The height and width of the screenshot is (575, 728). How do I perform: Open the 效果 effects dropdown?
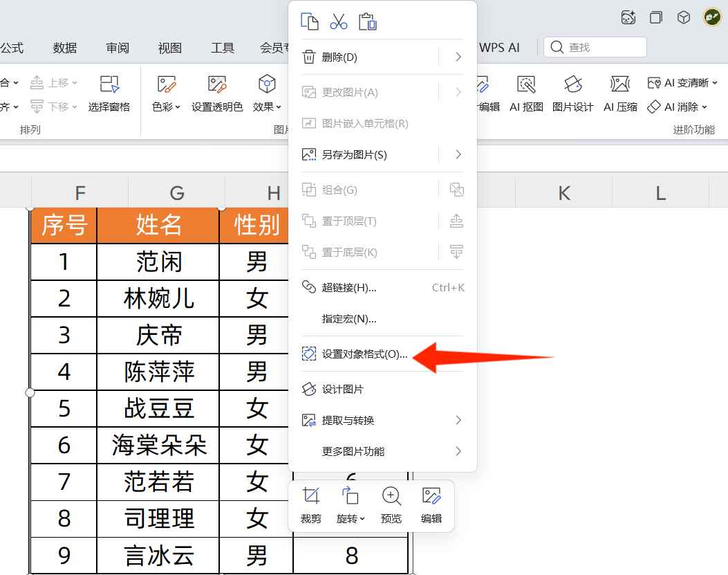pyautogui.click(x=267, y=94)
